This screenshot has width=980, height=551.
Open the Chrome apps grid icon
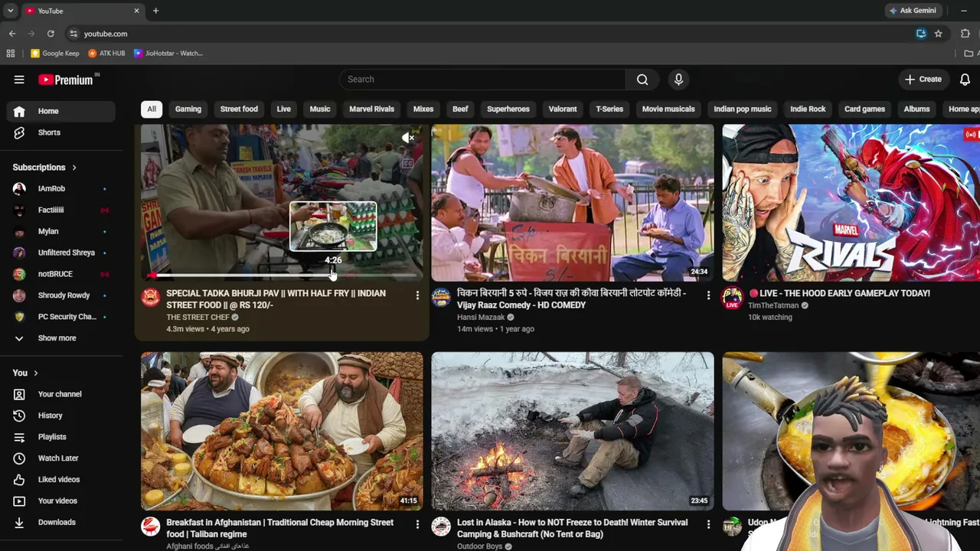tap(11, 54)
